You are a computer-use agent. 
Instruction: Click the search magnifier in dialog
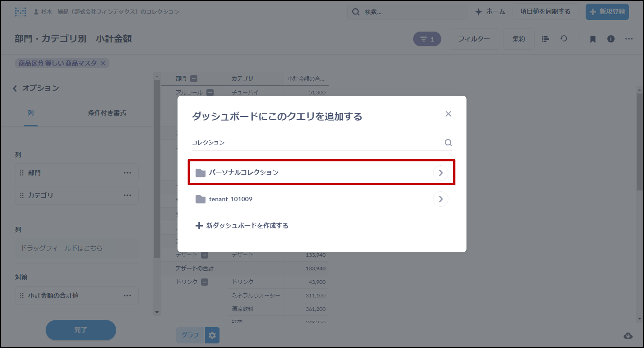coord(448,143)
